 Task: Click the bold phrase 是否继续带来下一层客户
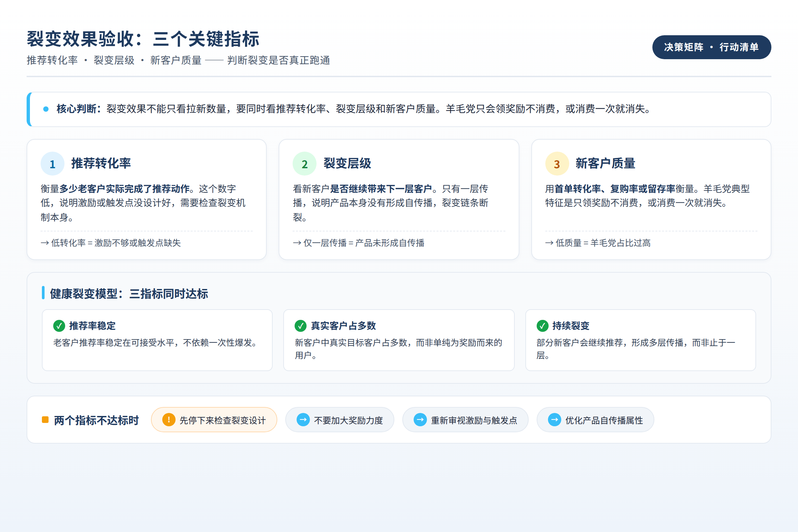(x=381, y=189)
